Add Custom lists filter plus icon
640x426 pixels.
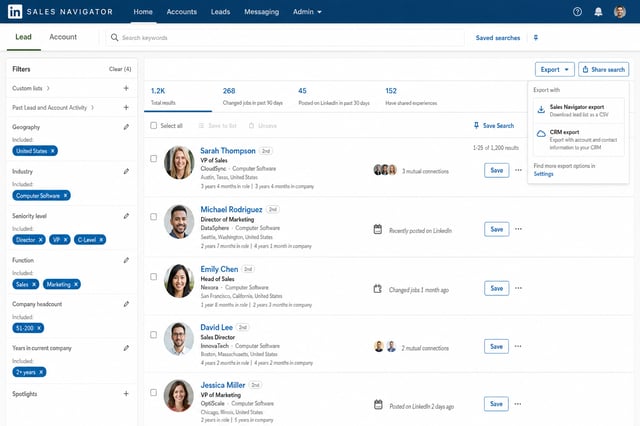click(x=126, y=88)
